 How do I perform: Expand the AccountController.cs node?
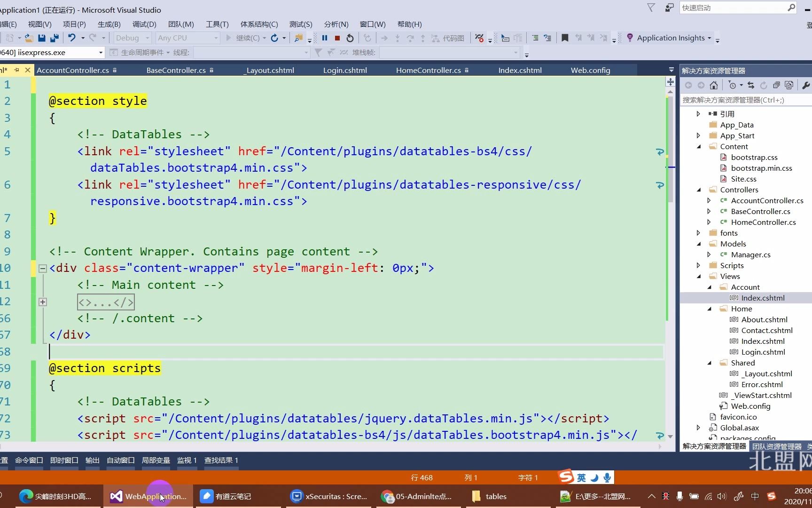coord(709,200)
